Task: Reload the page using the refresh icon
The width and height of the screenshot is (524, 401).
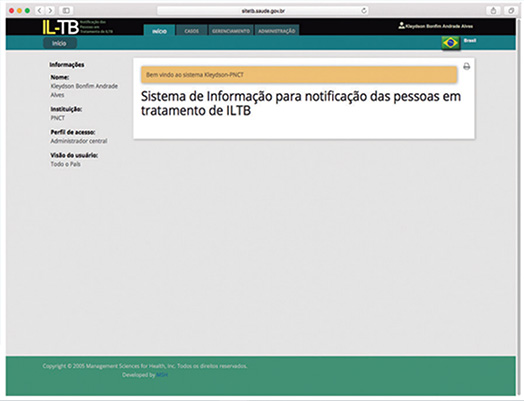Action: click(x=364, y=11)
